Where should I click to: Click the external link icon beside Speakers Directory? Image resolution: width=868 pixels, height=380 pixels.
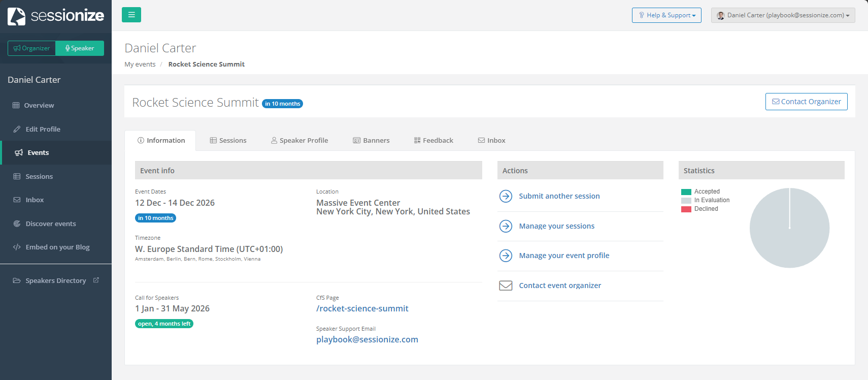tap(96, 280)
